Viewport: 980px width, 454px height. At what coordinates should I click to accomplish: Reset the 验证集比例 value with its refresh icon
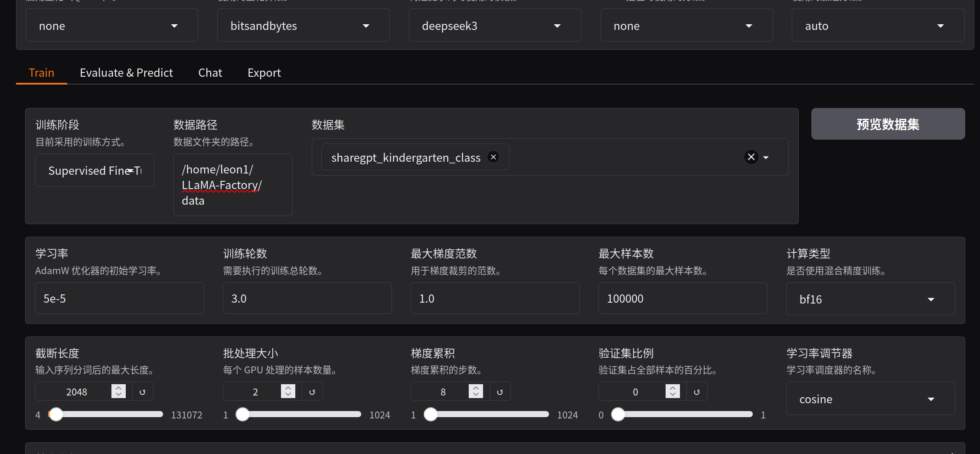(696, 392)
